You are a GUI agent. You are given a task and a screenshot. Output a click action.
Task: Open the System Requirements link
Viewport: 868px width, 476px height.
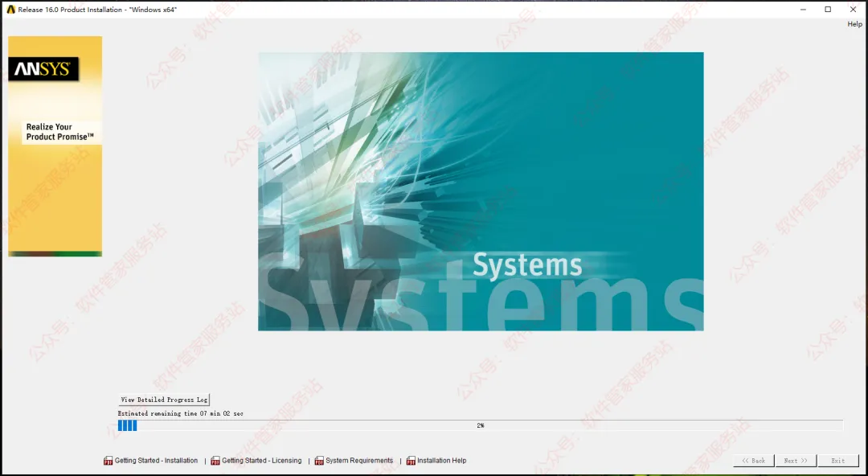pyautogui.click(x=359, y=461)
